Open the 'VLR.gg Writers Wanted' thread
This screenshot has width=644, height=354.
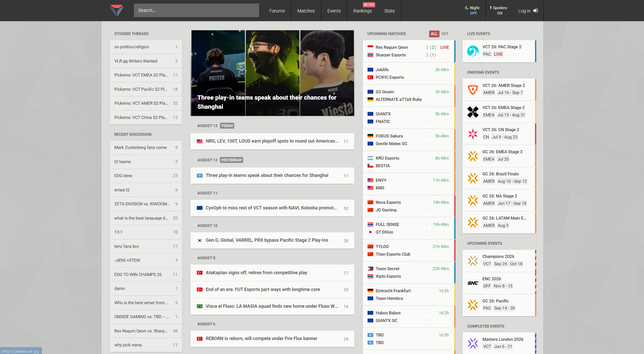coord(146,61)
